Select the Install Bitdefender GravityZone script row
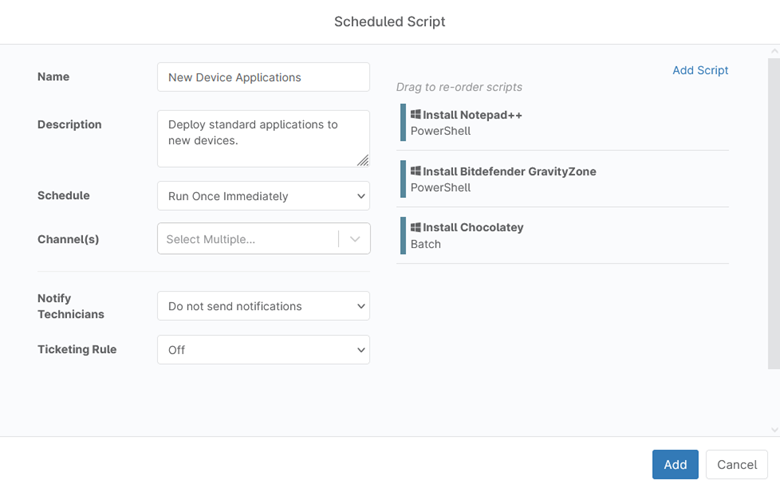This screenshot has width=780, height=492. click(565, 179)
